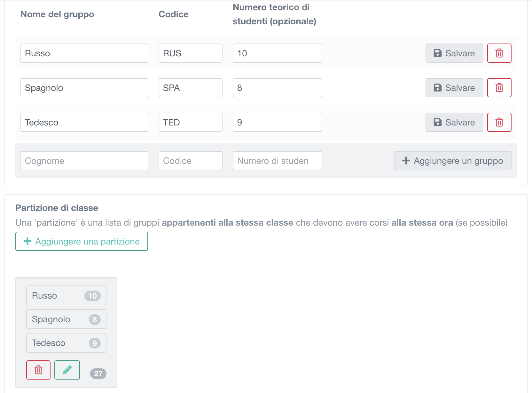Delete the Russo group with trash icon
Image resolution: width=532 pixels, height=393 pixels.
click(499, 53)
